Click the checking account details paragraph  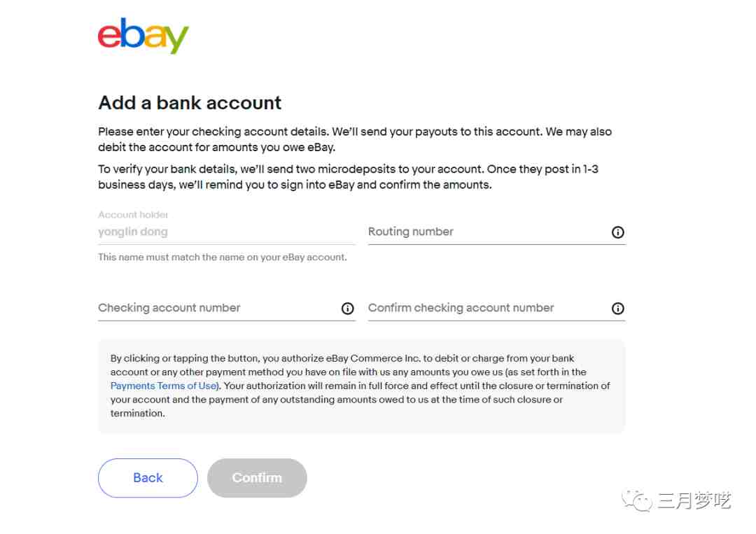tap(355, 139)
